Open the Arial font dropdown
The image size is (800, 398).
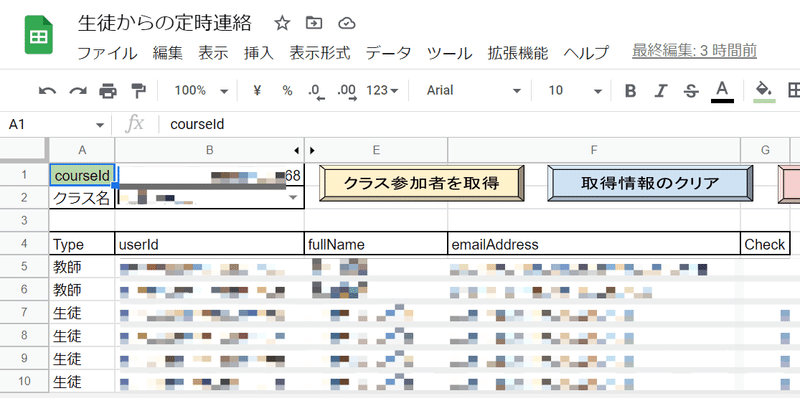474,91
